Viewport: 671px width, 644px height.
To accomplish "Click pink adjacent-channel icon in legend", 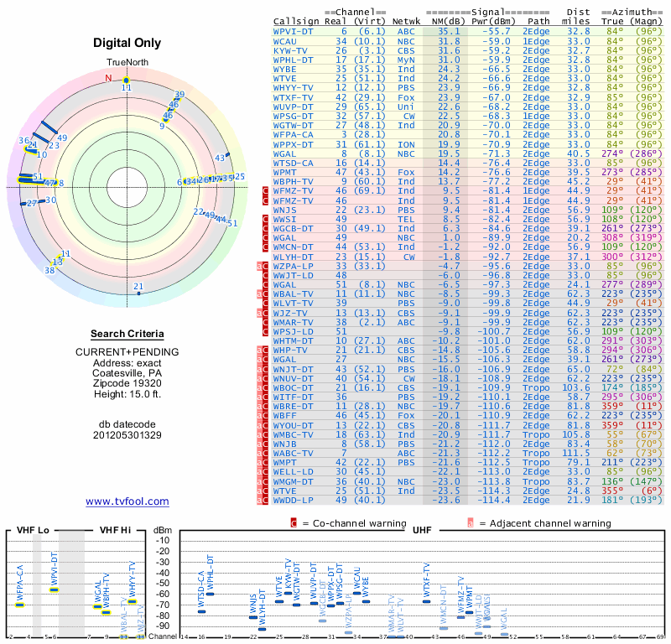I will (471, 523).
